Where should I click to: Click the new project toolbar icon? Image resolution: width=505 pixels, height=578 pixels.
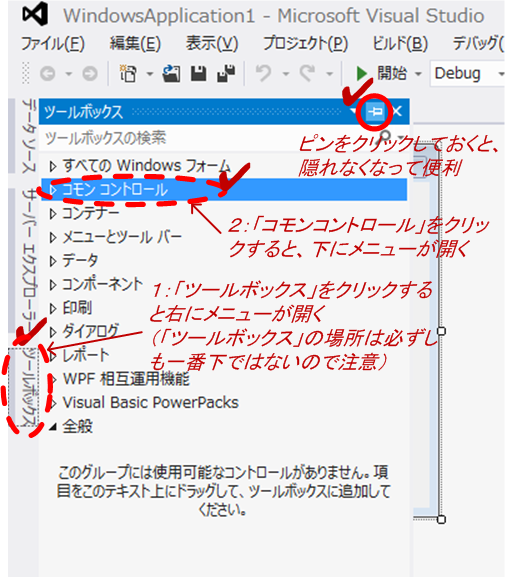point(128,73)
